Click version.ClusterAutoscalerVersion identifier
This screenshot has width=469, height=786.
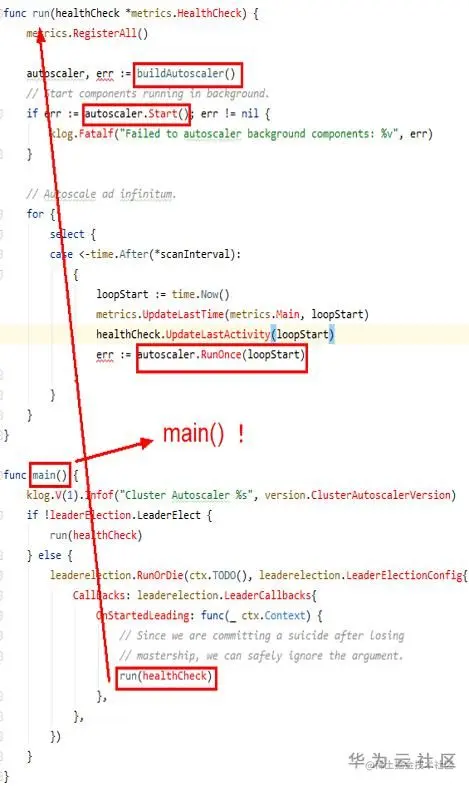pos(360,495)
